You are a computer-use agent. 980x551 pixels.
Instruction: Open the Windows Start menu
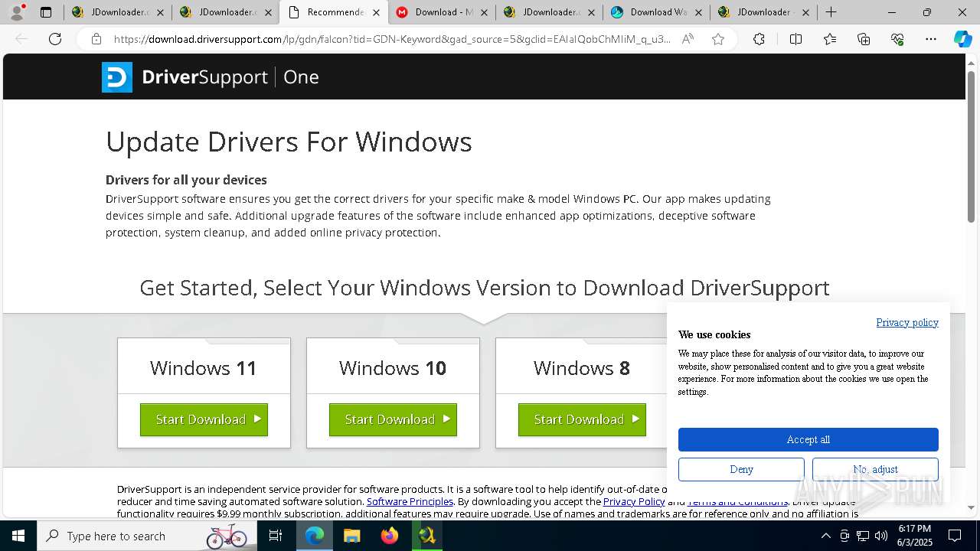(18, 536)
